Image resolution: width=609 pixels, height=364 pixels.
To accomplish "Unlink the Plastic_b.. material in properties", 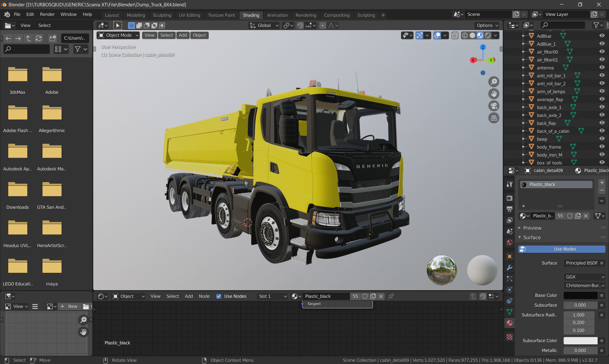I will tap(586, 216).
